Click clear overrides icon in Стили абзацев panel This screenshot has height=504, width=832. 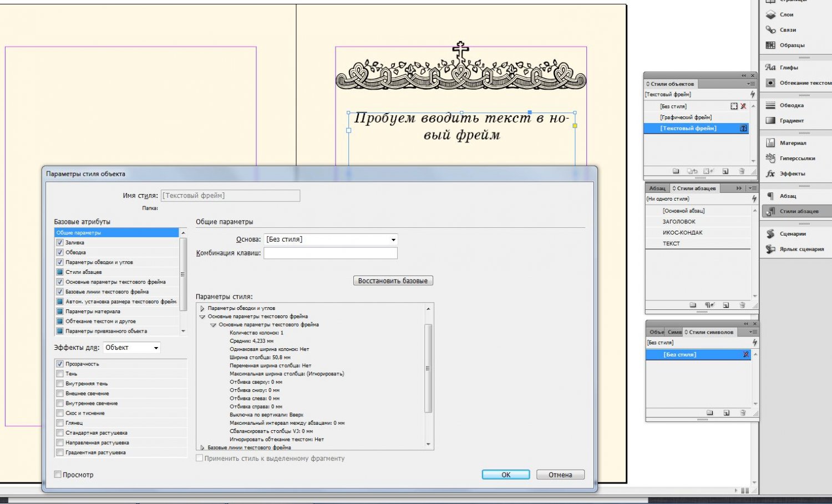[x=710, y=305]
